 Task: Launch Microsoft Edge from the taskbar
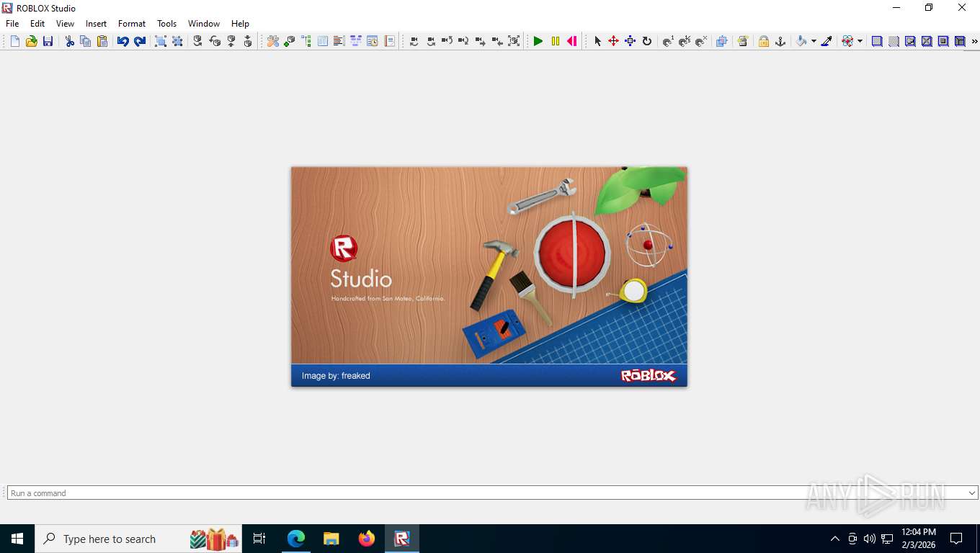[296, 539]
